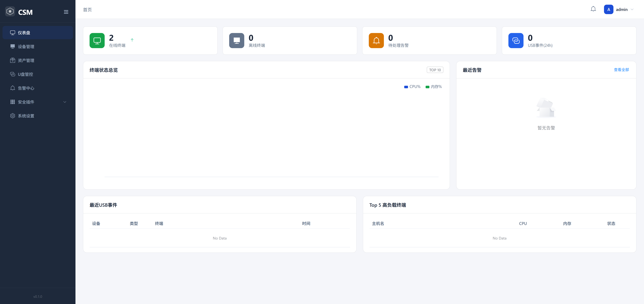
Task: Click the green online terminals icon
Action: click(97, 41)
